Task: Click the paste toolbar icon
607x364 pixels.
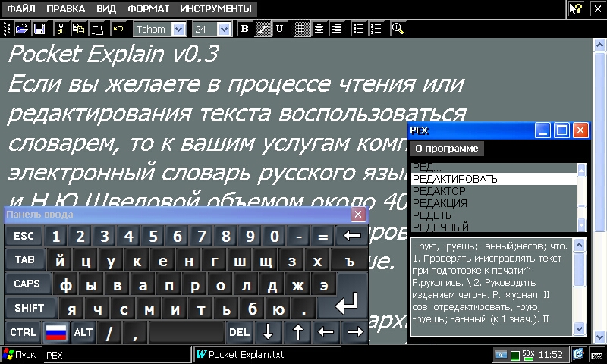Action: click(97, 29)
